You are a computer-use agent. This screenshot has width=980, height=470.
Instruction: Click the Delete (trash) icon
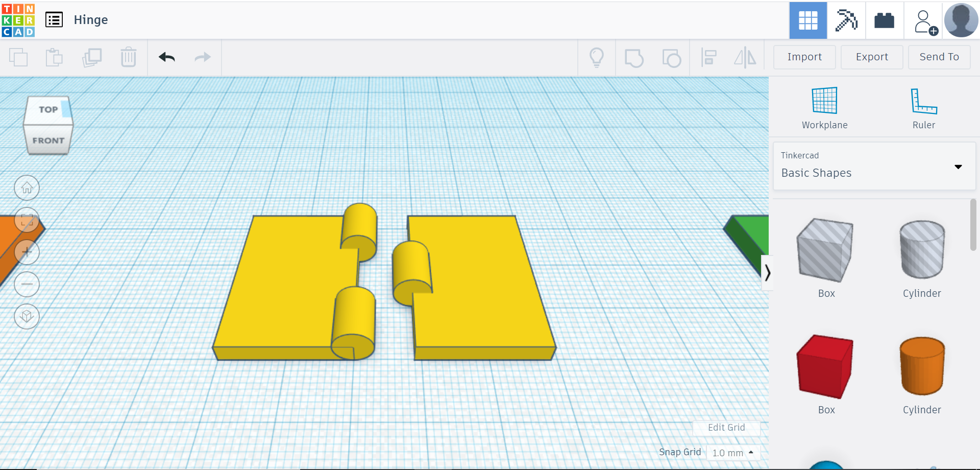tap(128, 57)
